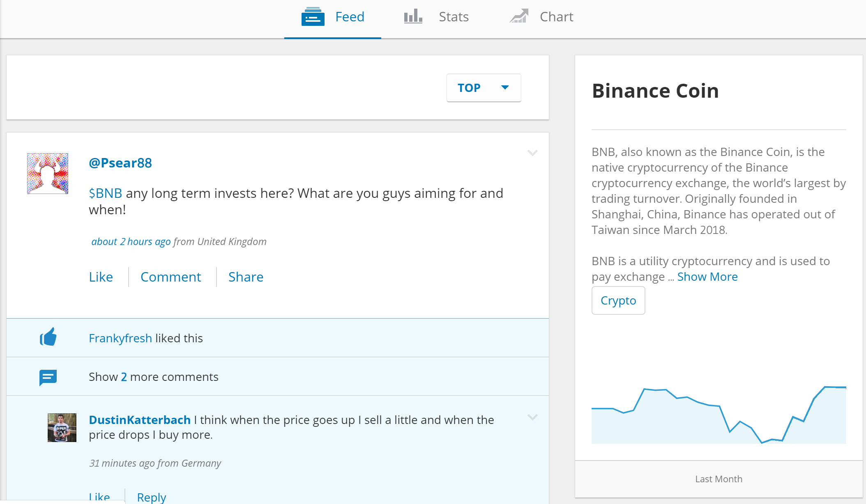Expand DustinKatterbach comment options chevron
This screenshot has height=504, width=866.
pyautogui.click(x=532, y=417)
